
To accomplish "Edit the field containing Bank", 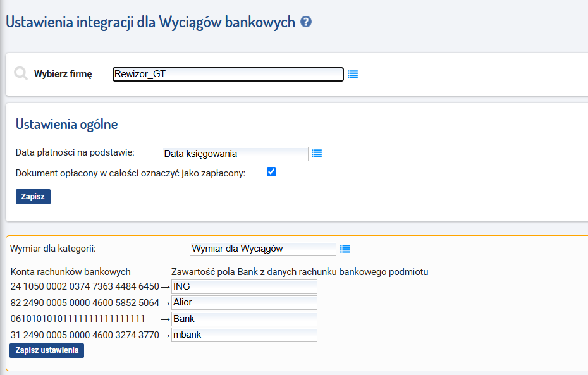I will click(x=244, y=319).
